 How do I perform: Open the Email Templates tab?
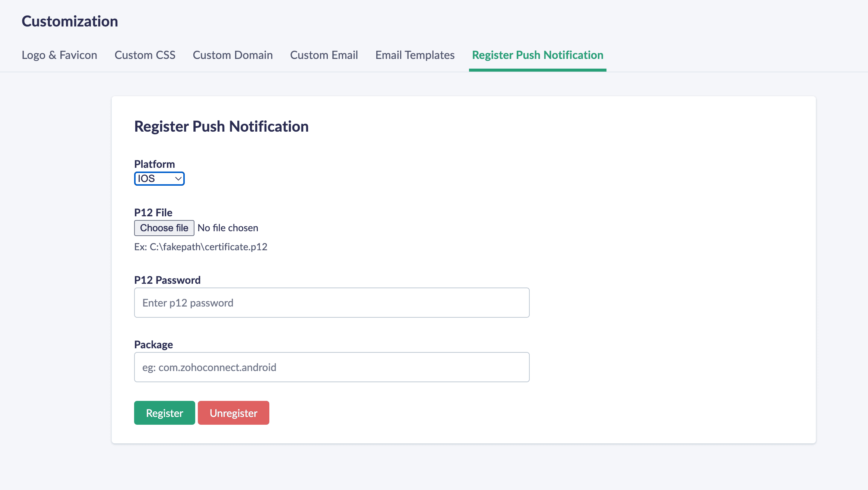(x=415, y=55)
